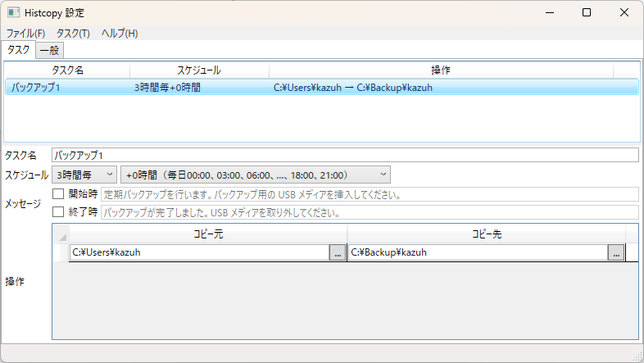Click the タスク名 text field
Image resolution: width=644 pixels, height=363 pixels.
tap(344, 155)
